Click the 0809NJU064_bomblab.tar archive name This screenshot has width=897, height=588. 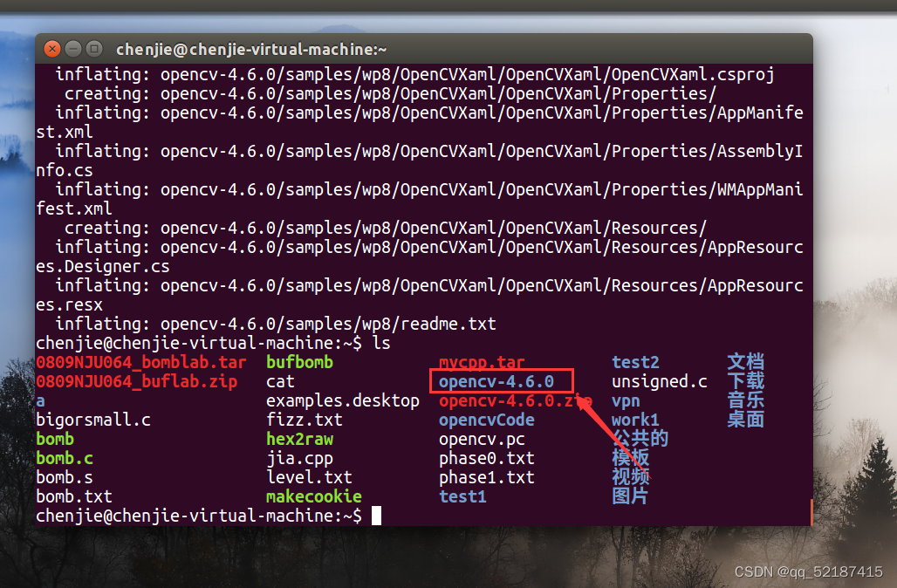[x=140, y=362]
